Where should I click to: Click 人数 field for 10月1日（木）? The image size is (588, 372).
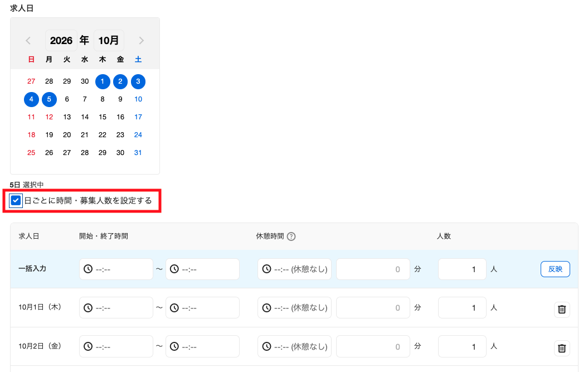point(462,308)
